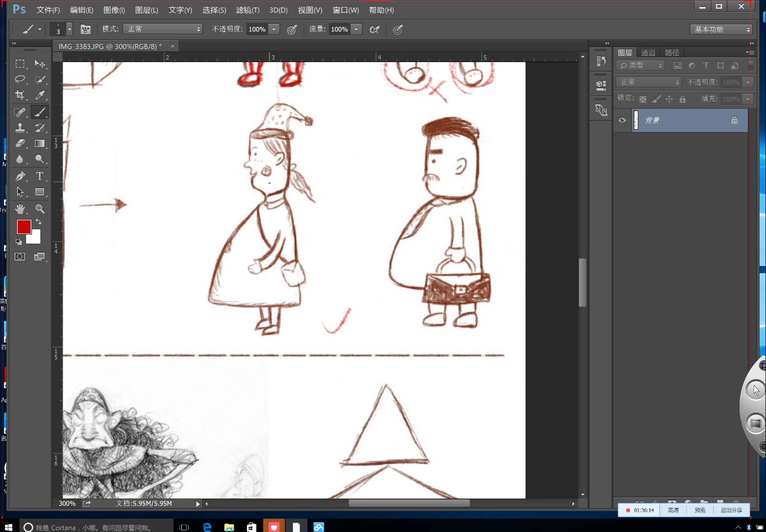The height and width of the screenshot is (532, 766).
Task: Open the brush preset picker dropdown
Action: click(70, 29)
